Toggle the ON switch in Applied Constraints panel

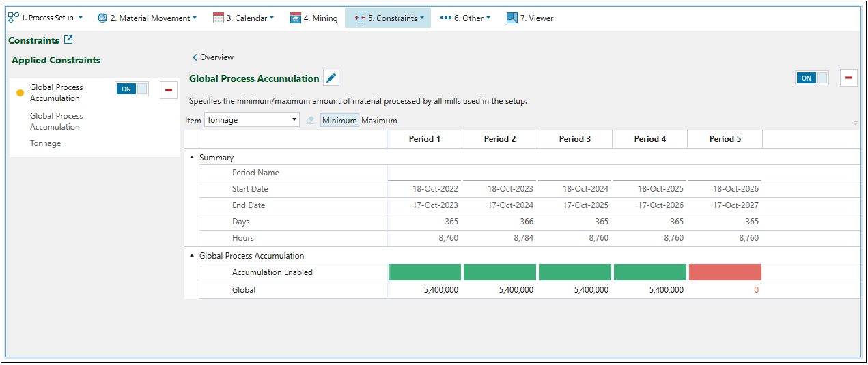coord(132,89)
